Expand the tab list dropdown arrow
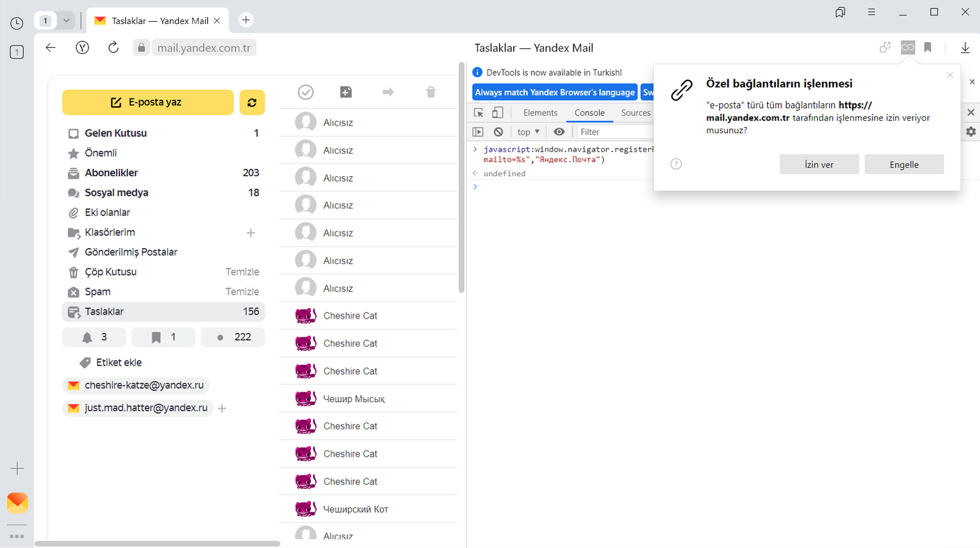Screen dimensions: 980x548 pyautogui.click(x=66, y=20)
